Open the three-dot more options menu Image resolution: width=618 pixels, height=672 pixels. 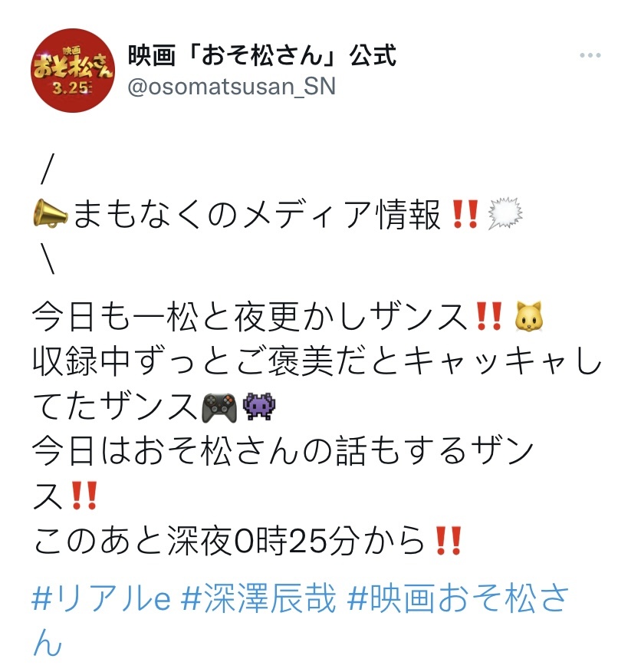pos(590,55)
